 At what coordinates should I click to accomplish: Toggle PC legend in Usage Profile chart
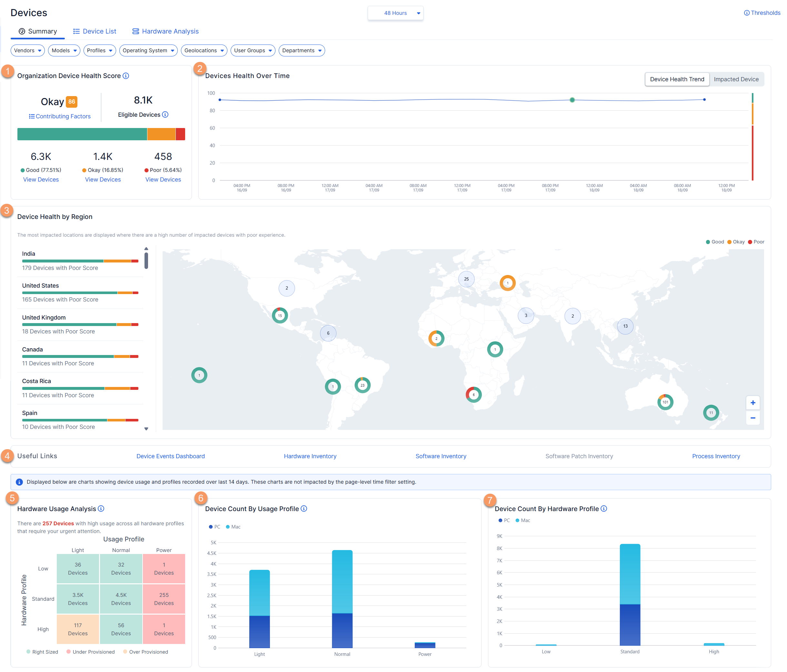tap(214, 527)
